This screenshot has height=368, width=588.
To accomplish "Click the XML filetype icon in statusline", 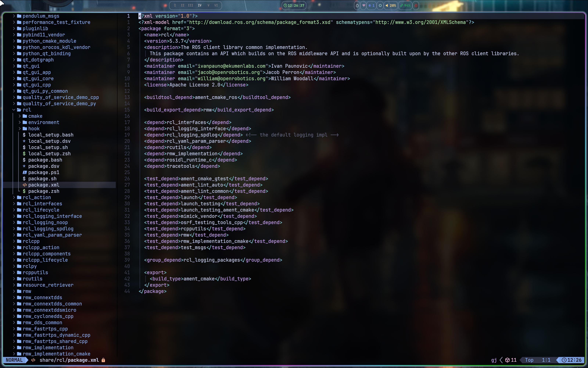I will click(x=33, y=360).
